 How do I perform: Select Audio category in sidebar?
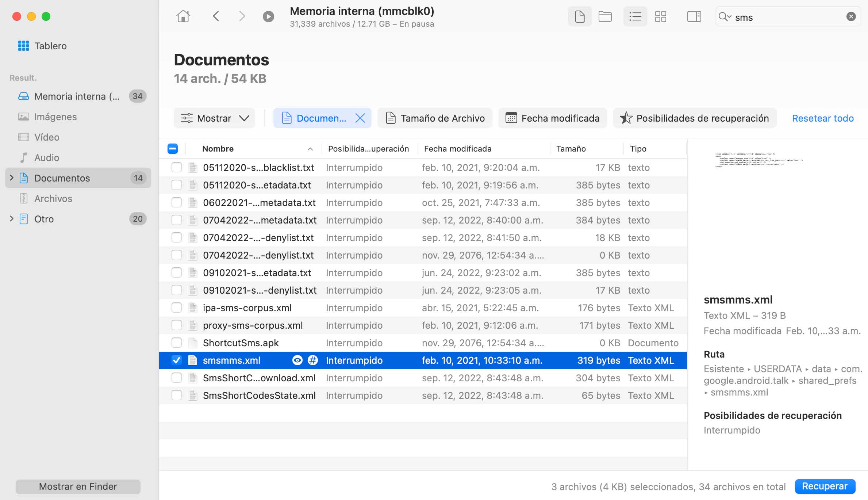tap(78, 157)
